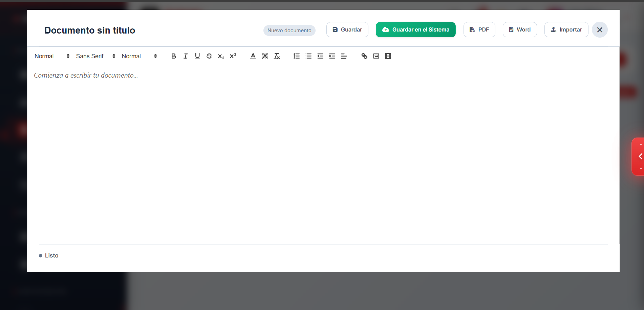Image resolution: width=644 pixels, height=310 pixels.
Task: Insert a bulleted list
Action: 308,56
